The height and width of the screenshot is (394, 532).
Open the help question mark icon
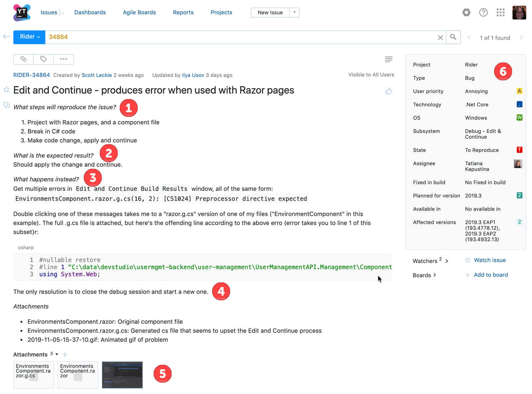tap(483, 12)
